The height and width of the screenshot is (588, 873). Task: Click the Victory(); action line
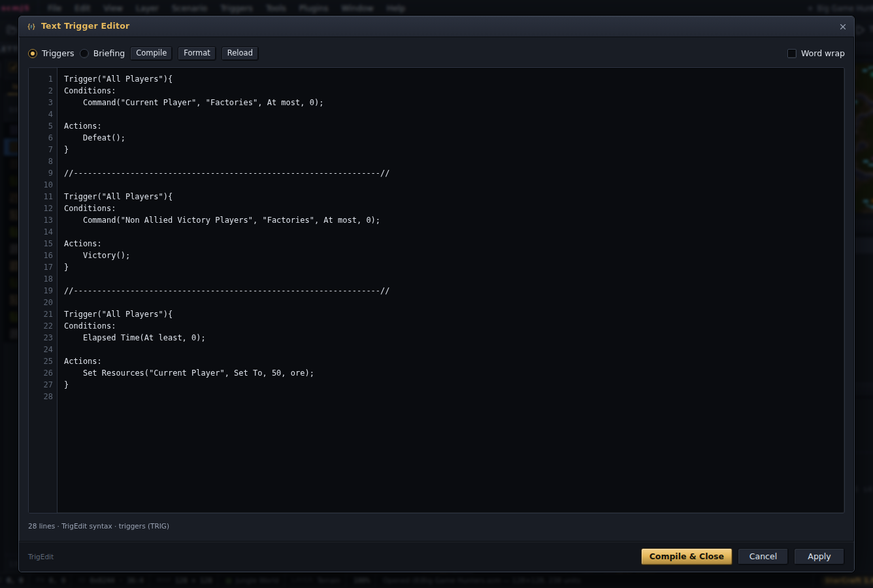tap(107, 255)
